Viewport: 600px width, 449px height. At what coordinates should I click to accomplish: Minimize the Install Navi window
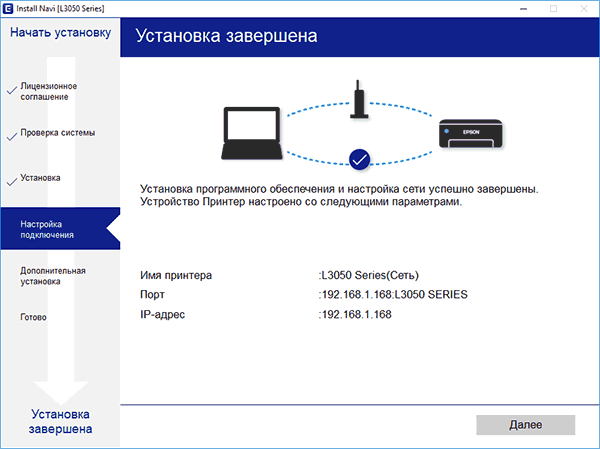pos(523,8)
